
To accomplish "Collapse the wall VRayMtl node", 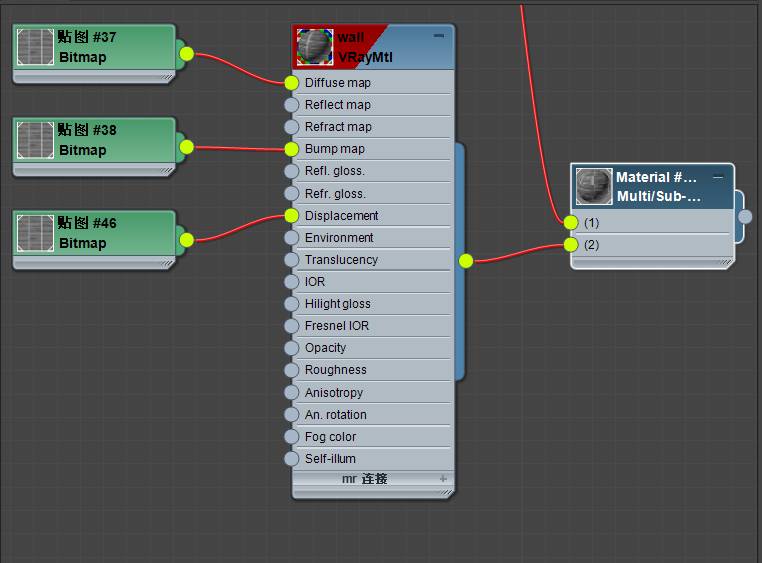I will [x=439, y=35].
